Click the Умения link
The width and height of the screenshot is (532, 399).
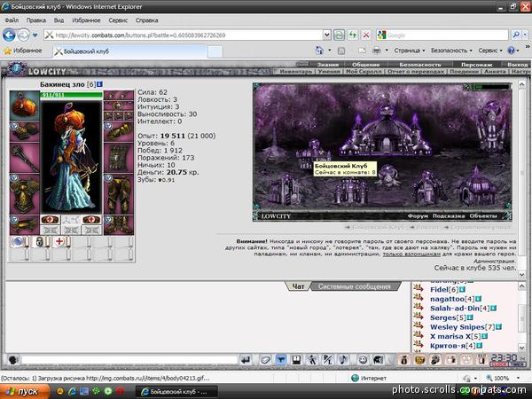(x=329, y=72)
